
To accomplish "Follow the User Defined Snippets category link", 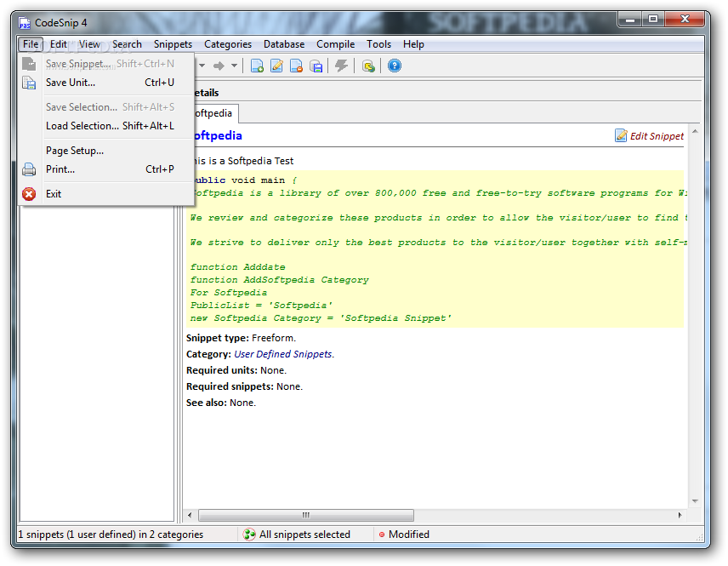I will click(282, 354).
